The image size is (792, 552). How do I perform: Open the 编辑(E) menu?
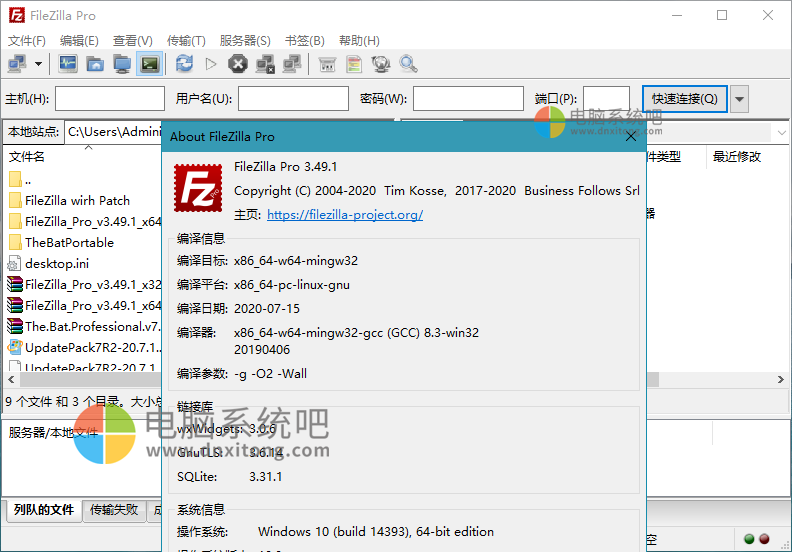[79, 40]
